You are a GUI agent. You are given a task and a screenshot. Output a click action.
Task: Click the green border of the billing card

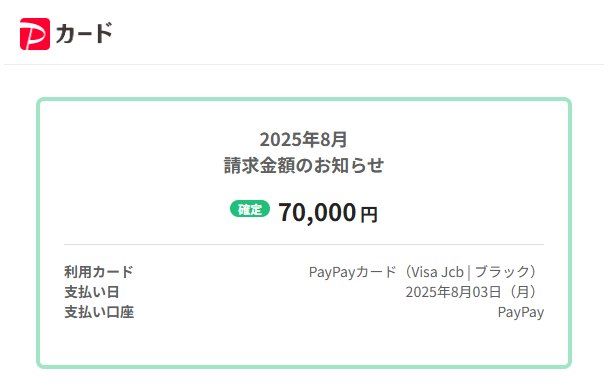[304, 99]
